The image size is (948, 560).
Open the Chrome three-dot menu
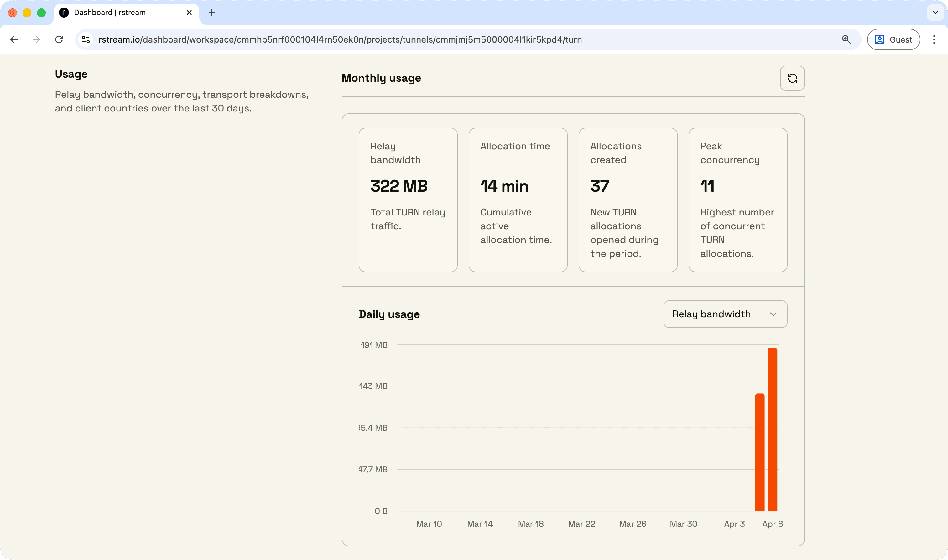click(934, 40)
